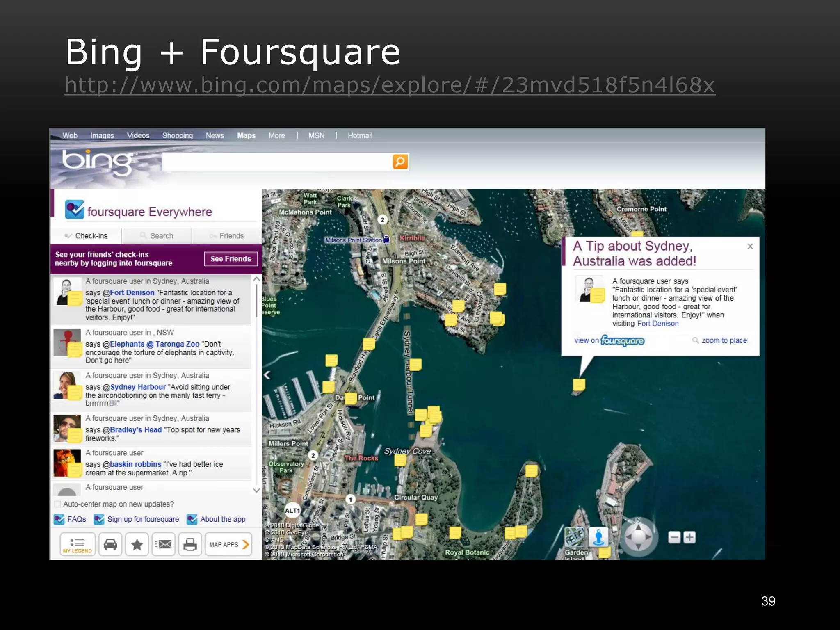Click the star favorites icon
This screenshot has width=840, height=630.
coord(137,545)
